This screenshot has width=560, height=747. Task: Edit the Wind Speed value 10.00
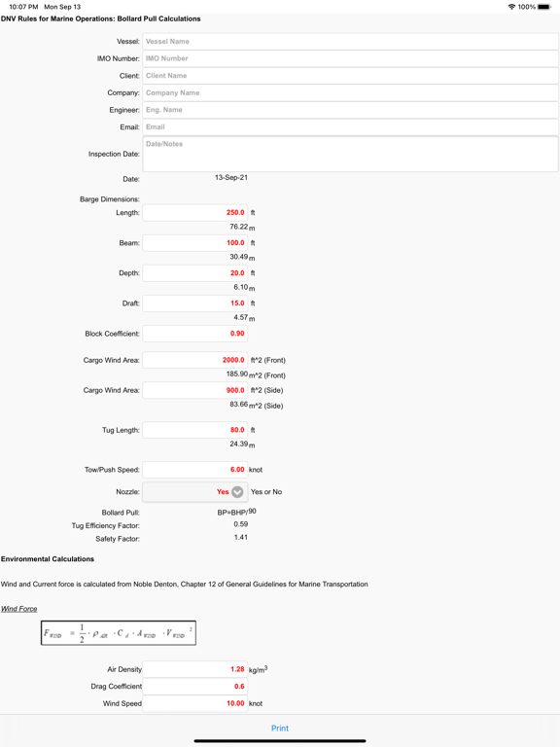pyautogui.click(x=194, y=703)
